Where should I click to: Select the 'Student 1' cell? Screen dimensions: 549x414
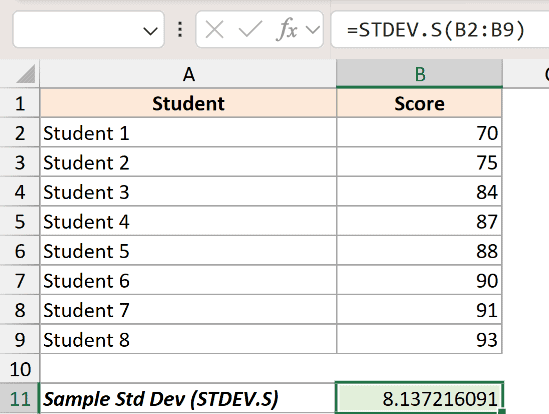pyautogui.click(x=188, y=133)
